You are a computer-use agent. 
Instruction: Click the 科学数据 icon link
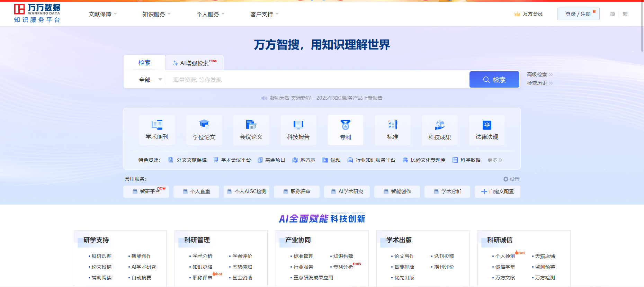[x=455, y=160]
